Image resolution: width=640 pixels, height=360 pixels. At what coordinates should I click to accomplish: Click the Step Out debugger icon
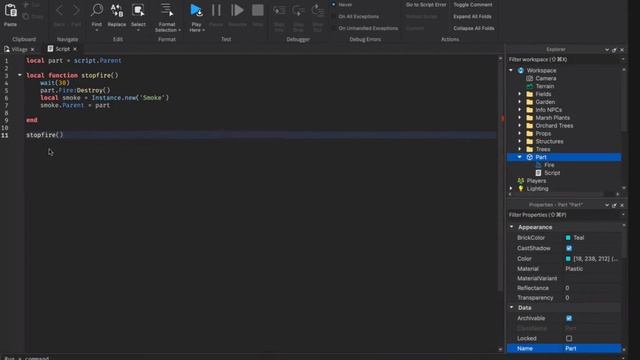point(318,11)
